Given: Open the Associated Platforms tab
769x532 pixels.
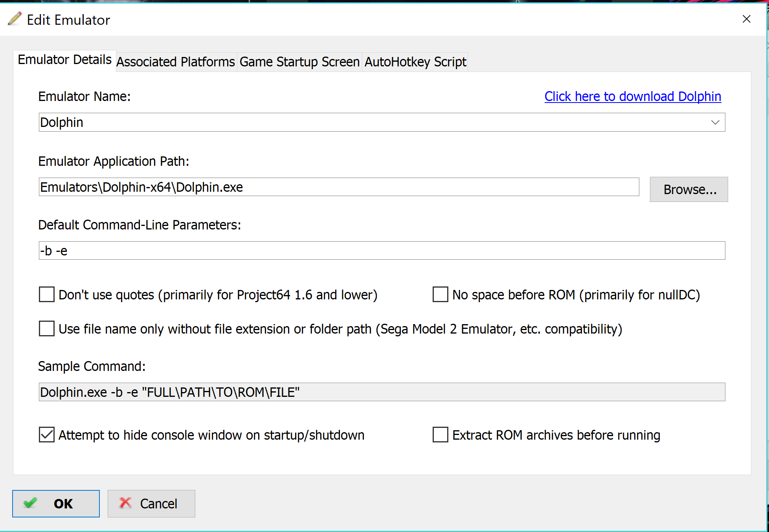Looking at the screenshot, I should [x=176, y=62].
